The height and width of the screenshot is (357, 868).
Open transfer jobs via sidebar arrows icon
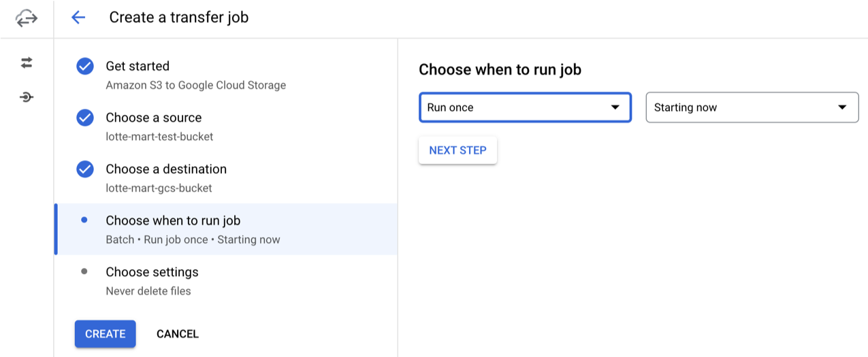coord(27,63)
